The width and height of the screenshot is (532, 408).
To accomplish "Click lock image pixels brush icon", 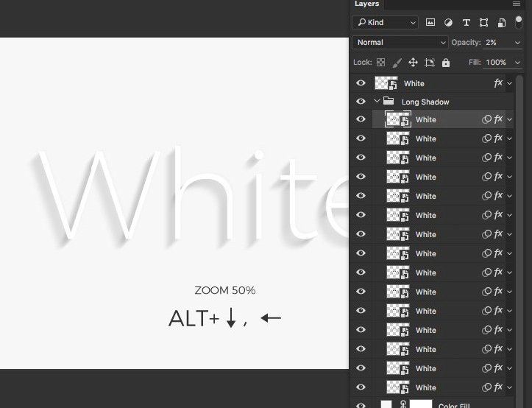I will point(397,63).
